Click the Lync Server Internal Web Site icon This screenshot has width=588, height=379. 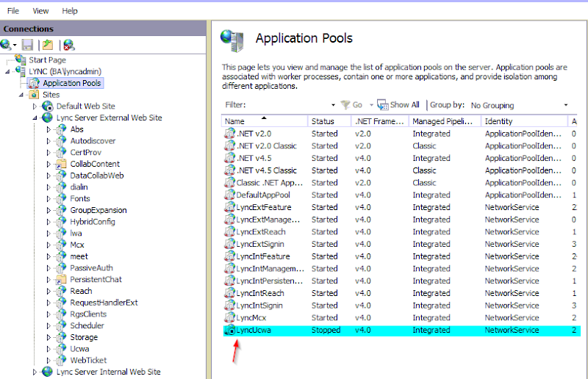tap(48, 372)
